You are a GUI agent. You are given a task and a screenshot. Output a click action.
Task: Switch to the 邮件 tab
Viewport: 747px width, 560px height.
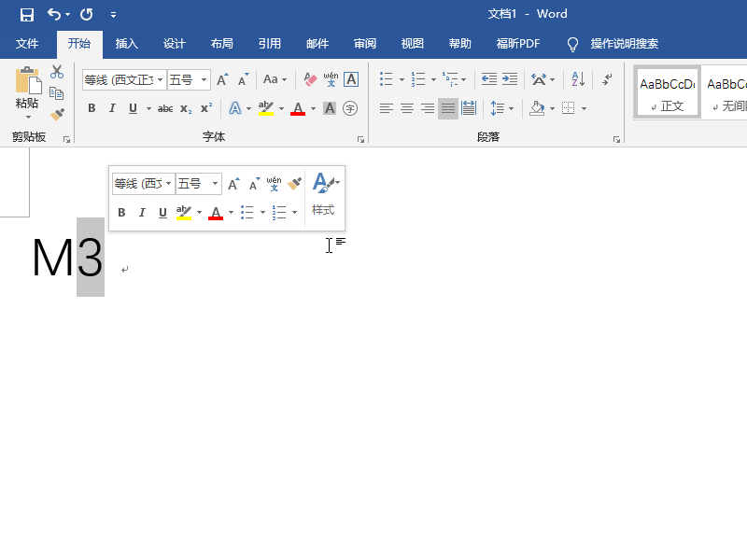pyautogui.click(x=317, y=44)
